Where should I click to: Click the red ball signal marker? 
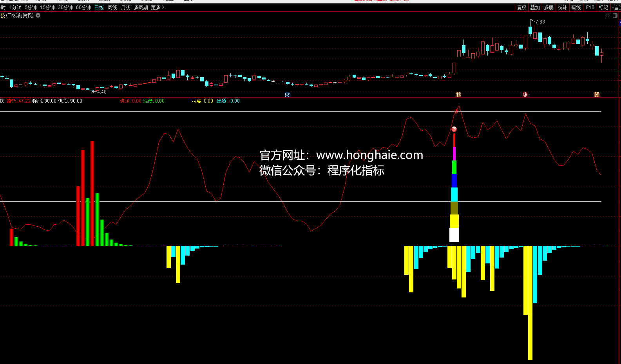click(454, 129)
